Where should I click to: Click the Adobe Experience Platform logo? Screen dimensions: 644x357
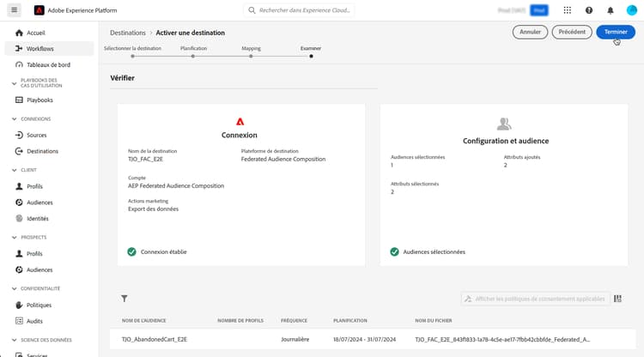click(x=39, y=10)
